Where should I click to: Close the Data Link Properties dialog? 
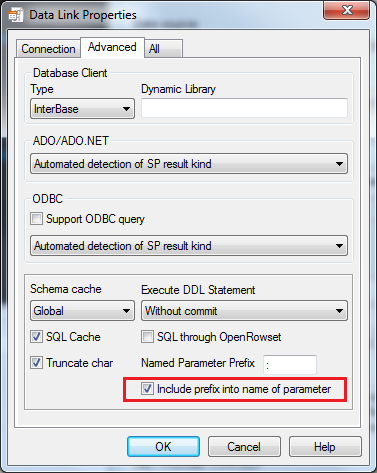pyautogui.click(x=347, y=11)
